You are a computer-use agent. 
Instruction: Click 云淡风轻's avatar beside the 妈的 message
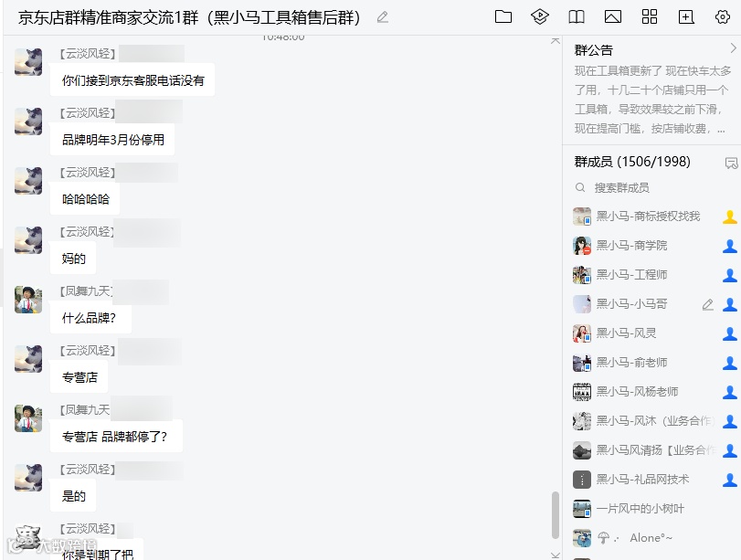click(28, 240)
